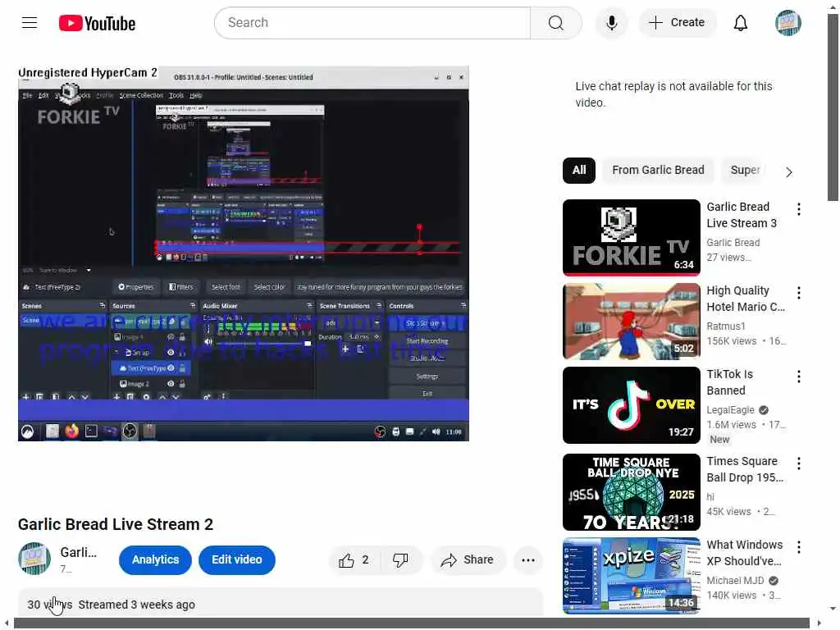Click the 30 views streamed description text
The height and width of the screenshot is (630, 840).
[112, 605]
